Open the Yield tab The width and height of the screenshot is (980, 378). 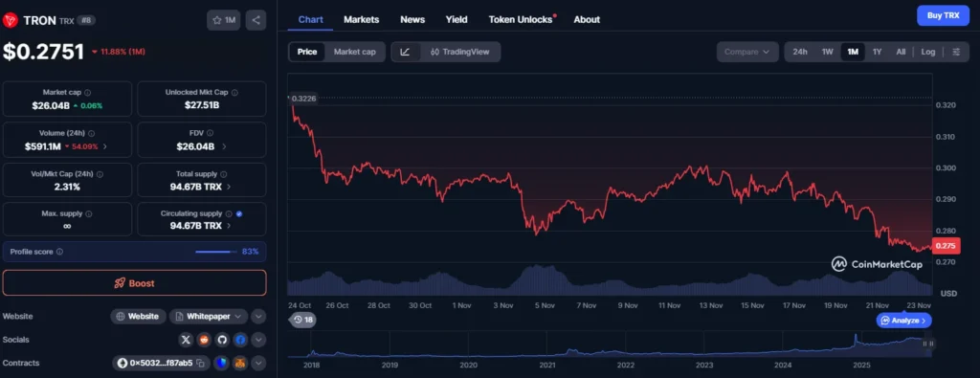pyautogui.click(x=457, y=19)
